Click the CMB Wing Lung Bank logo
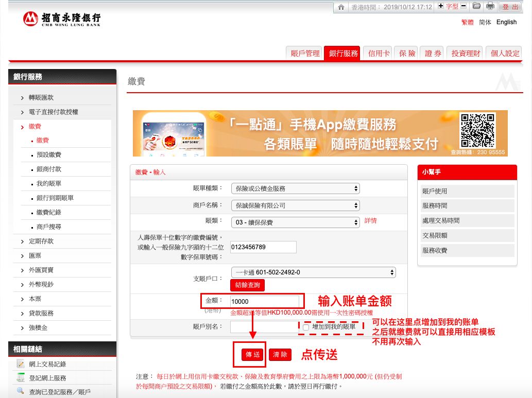The width and height of the screenshot is (532, 398). pos(62,19)
